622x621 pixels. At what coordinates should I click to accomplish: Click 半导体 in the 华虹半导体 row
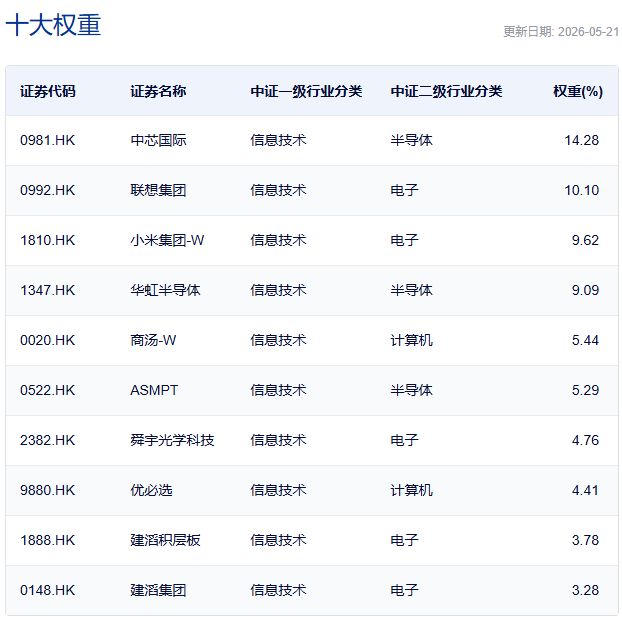pos(411,290)
